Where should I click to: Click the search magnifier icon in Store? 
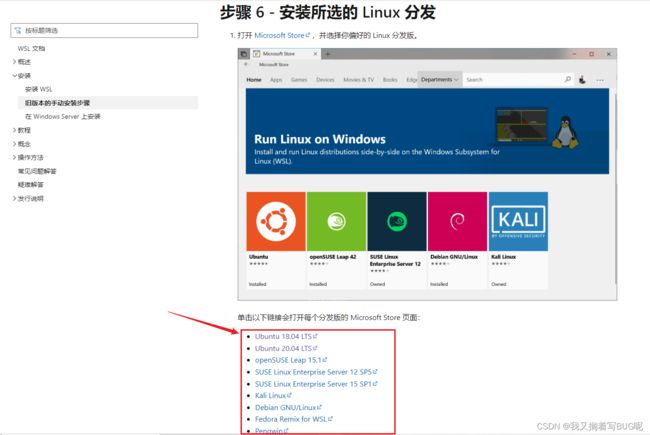pos(568,79)
